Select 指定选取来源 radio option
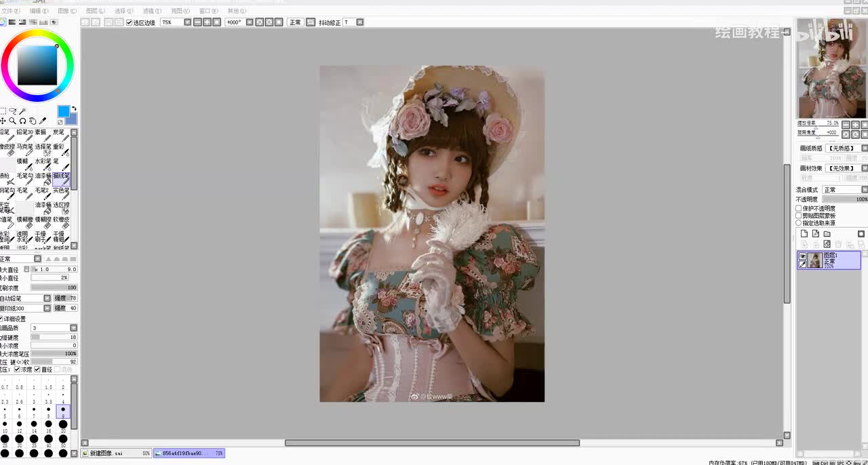Image resolution: width=868 pixels, height=465 pixels. click(799, 223)
